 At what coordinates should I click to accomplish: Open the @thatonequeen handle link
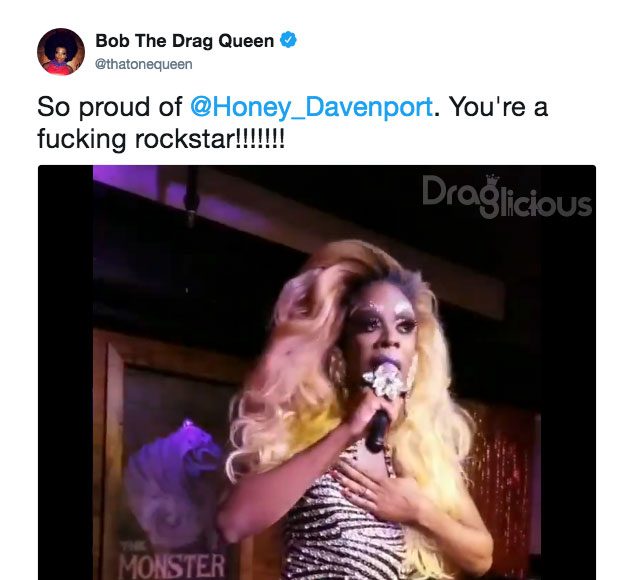[x=144, y=64]
